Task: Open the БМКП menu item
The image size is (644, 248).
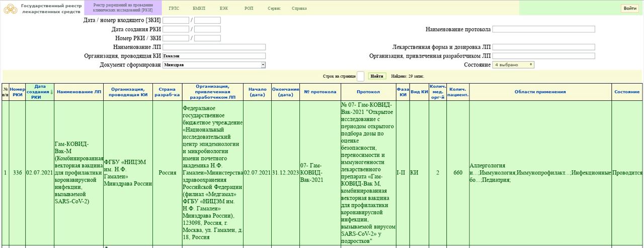Action: click(199, 9)
